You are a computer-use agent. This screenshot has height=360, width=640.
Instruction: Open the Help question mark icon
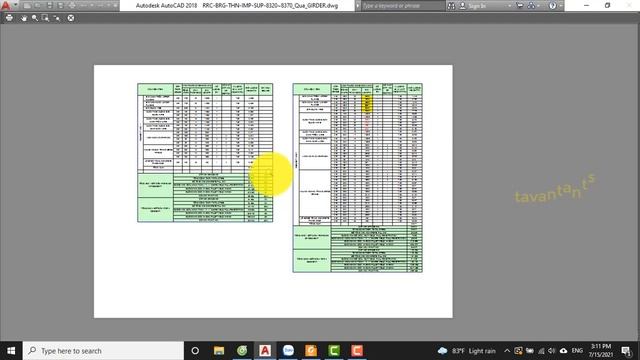click(x=552, y=6)
